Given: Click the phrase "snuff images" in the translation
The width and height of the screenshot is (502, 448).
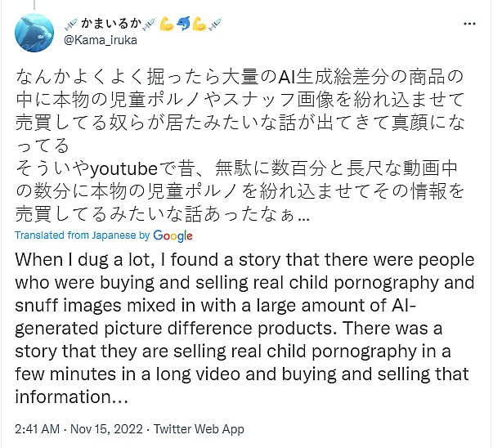Looking at the screenshot, I should click(74, 306).
